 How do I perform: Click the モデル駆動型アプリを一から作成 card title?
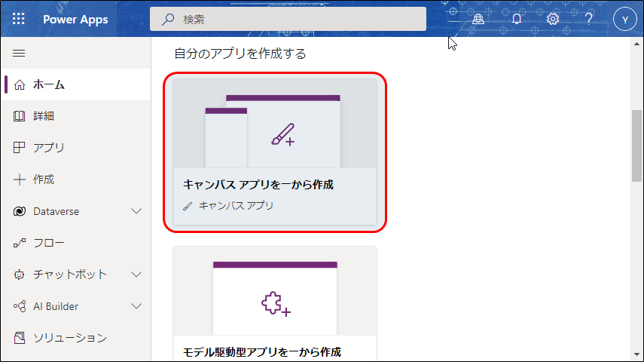tap(262, 352)
